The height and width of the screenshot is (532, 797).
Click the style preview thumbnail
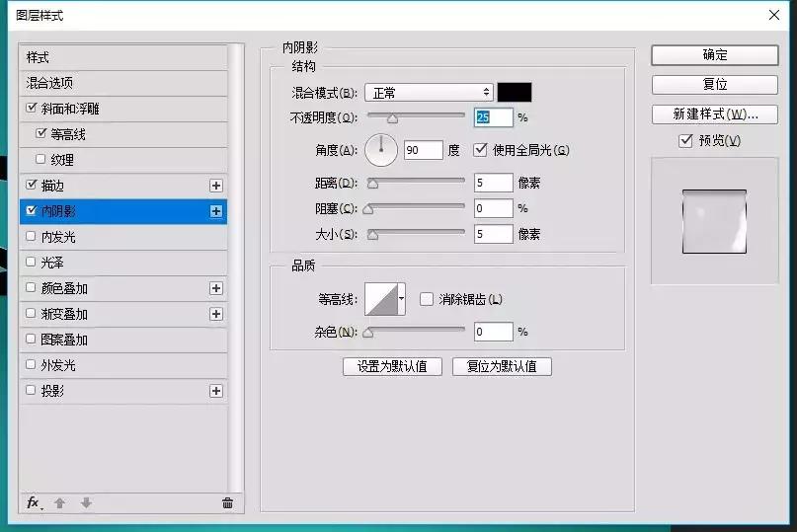click(714, 221)
